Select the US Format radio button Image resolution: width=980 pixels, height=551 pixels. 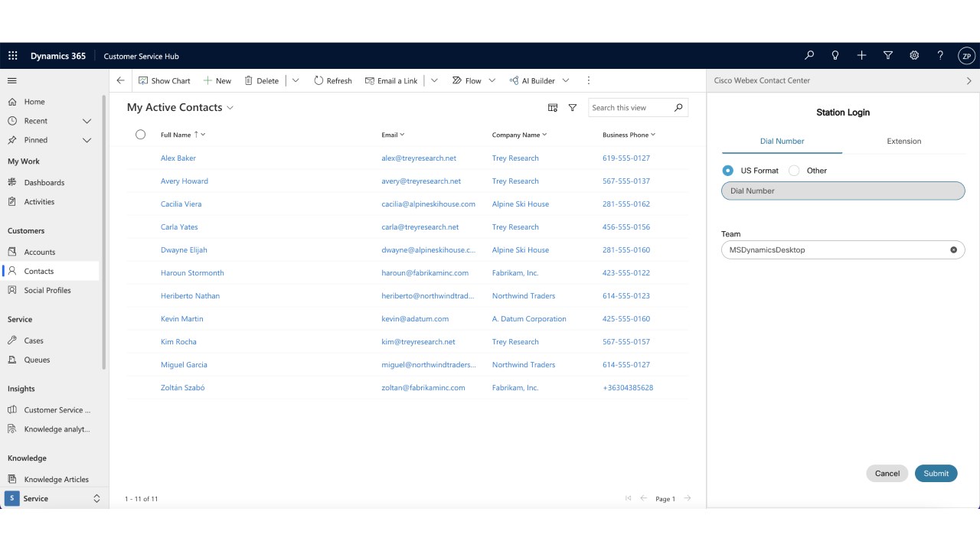[727, 171]
